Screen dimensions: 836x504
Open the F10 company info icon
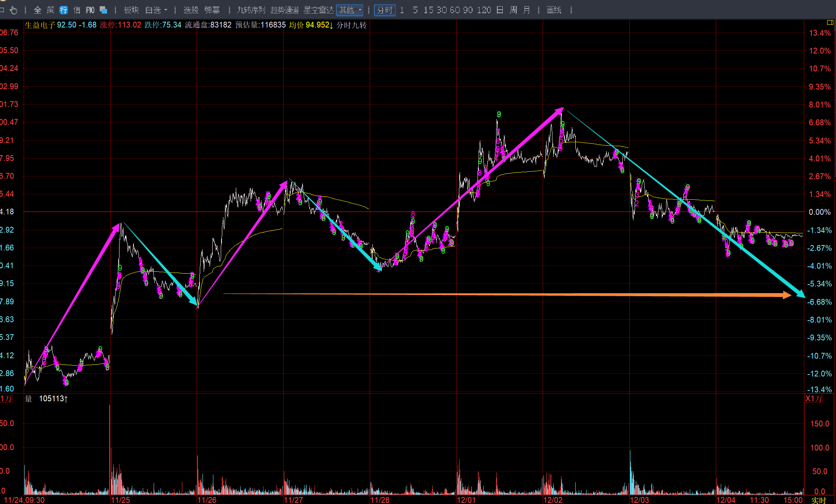(x=90, y=10)
